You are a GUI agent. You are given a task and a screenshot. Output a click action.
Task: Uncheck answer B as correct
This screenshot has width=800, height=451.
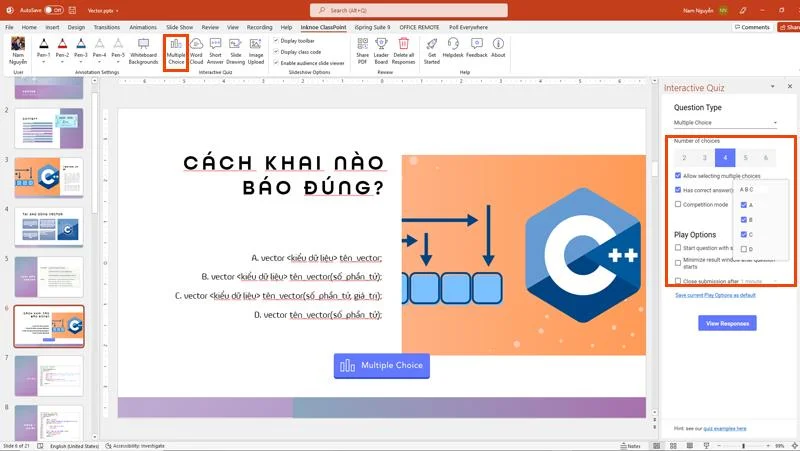pyautogui.click(x=744, y=219)
